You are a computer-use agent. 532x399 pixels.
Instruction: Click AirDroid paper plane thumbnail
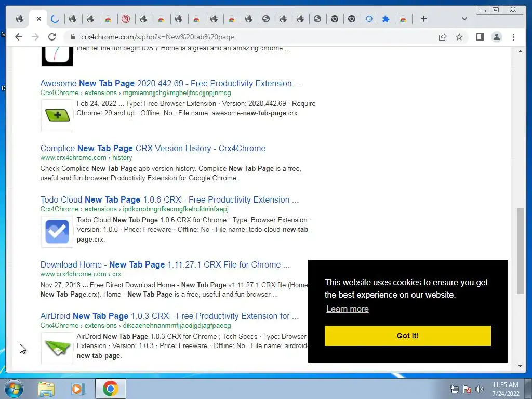click(57, 348)
